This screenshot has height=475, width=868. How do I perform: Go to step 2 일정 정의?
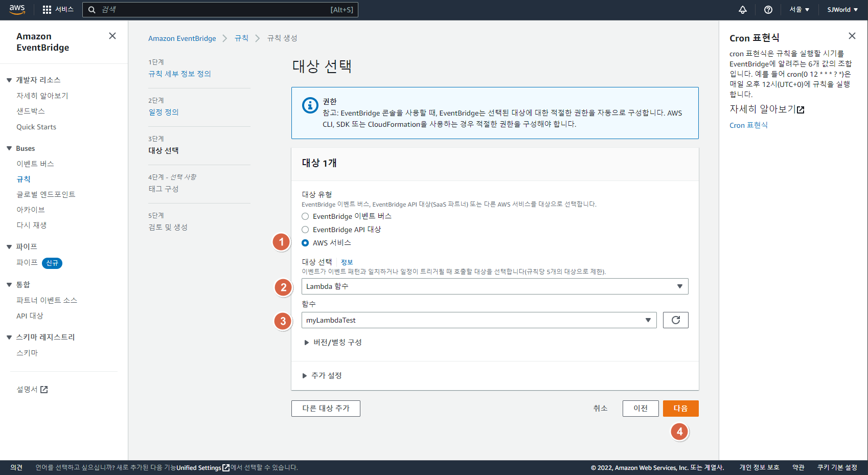(x=164, y=112)
